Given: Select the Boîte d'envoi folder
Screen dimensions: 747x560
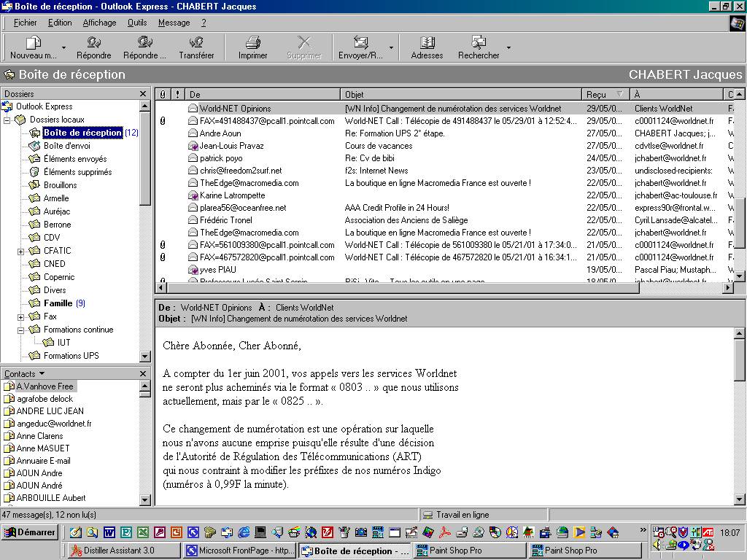Looking at the screenshot, I should (66, 146).
